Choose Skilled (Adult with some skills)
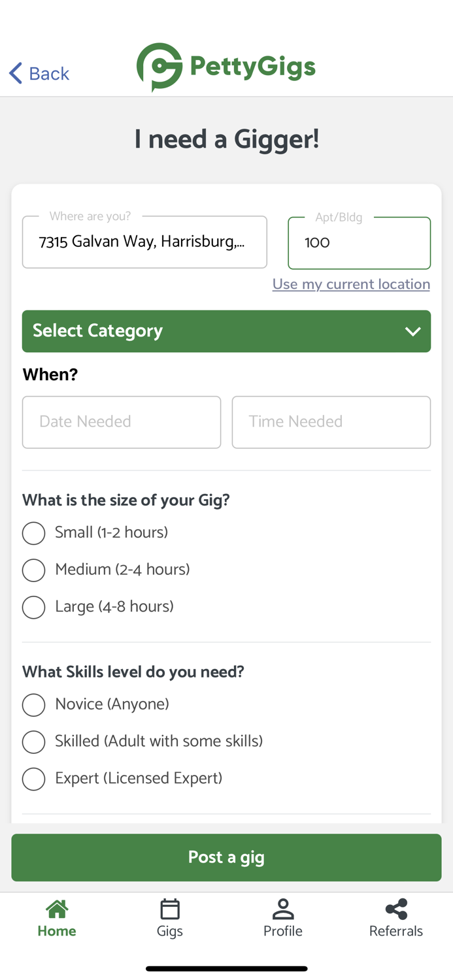Viewport: 453px width, 980px height. 34,742
